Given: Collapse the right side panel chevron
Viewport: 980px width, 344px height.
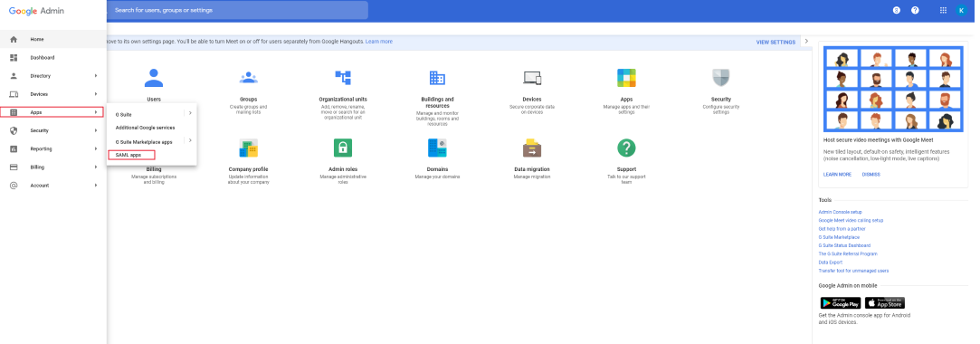Looking at the screenshot, I should coord(806,42).
